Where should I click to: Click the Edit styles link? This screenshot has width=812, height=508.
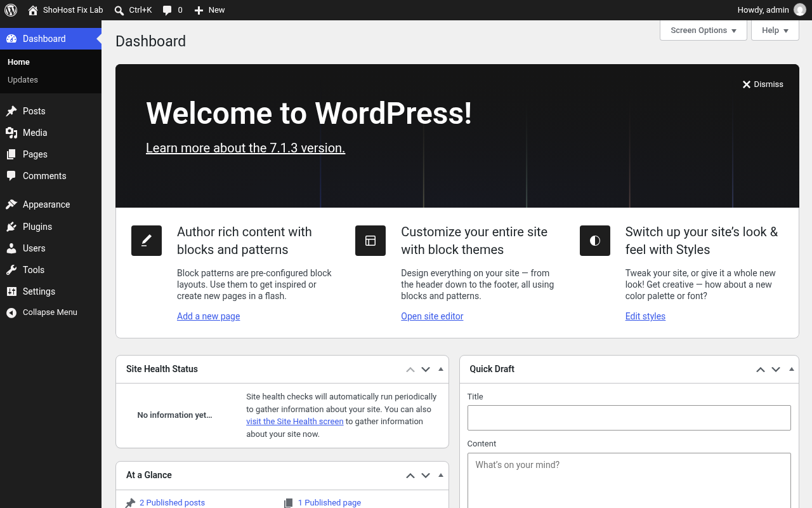click(x=645, y=316)
